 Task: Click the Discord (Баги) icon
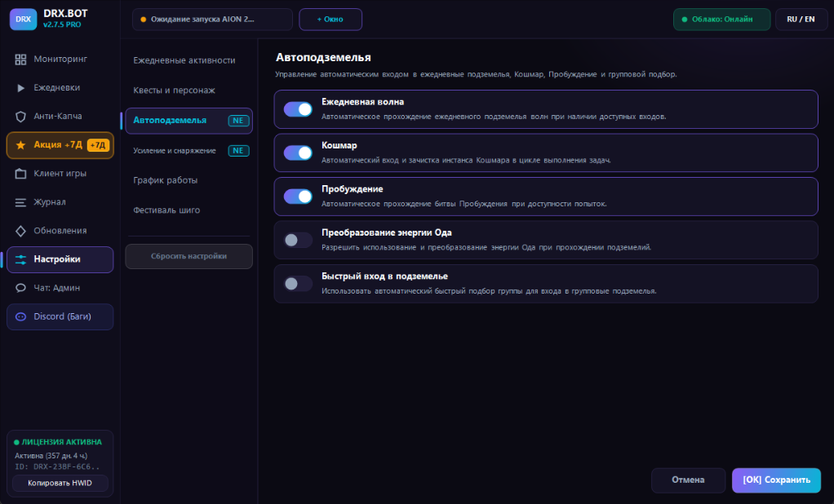[20, 316]
